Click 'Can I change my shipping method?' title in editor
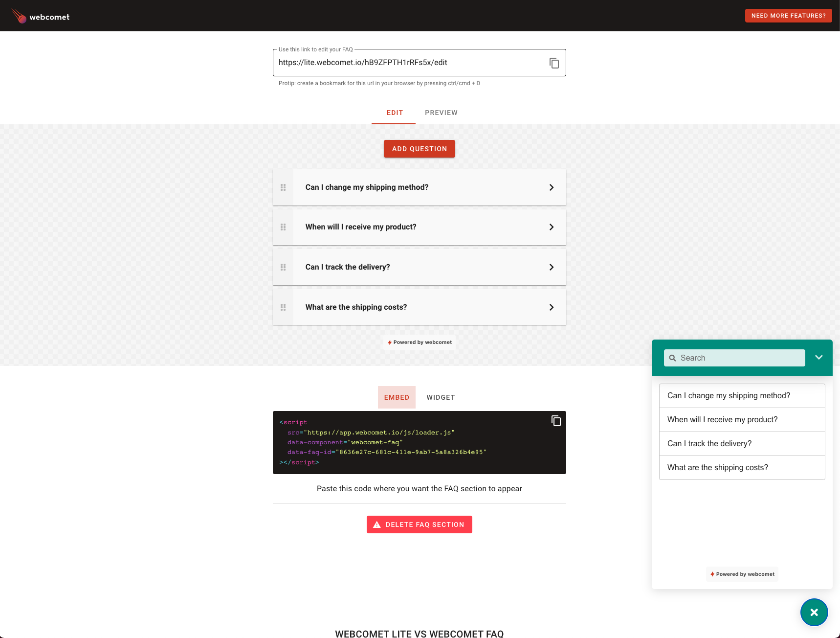Screen dimensions: 840x638 (x=367, y=187)
